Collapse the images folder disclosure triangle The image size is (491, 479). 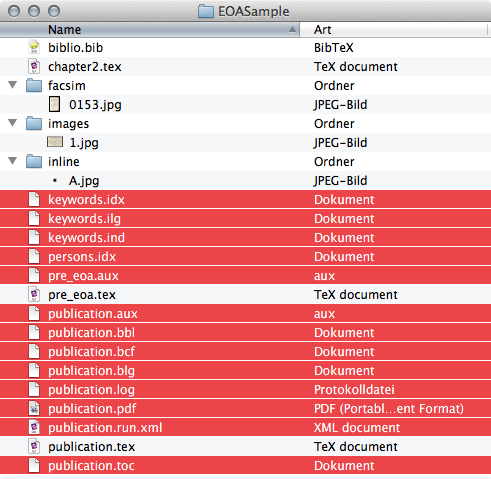point(13,123)
